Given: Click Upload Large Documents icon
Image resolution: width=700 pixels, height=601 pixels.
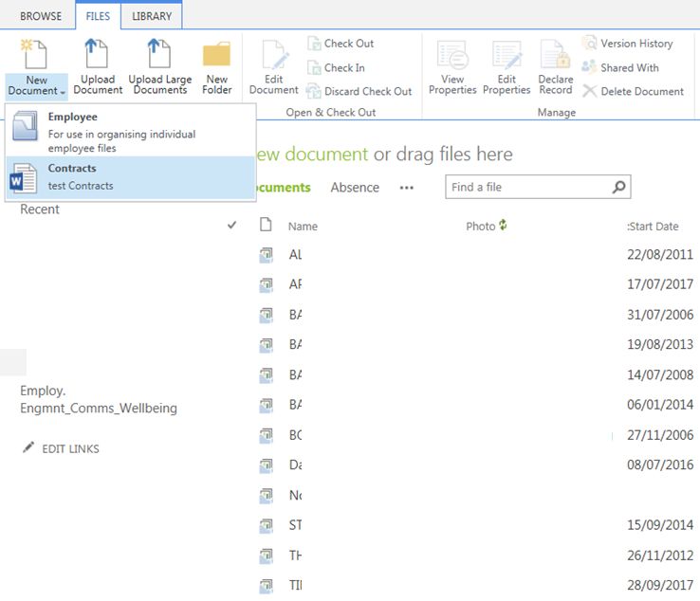Looking at the screenshot, I should 159,53.
